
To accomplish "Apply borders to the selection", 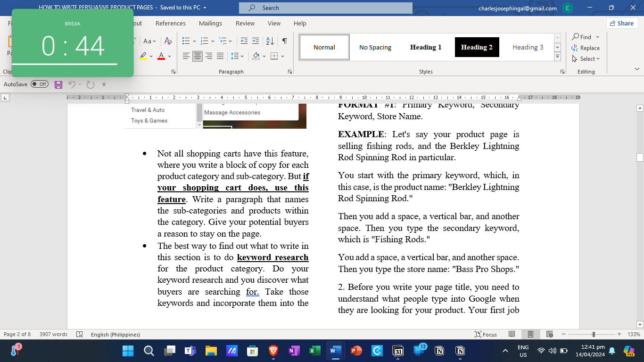I will click(x=274, y=56).
